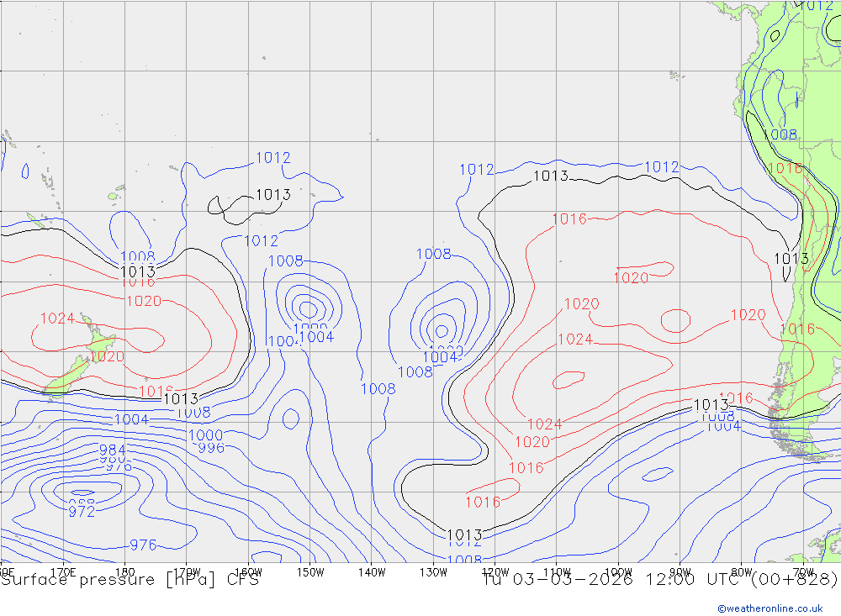Select the 'Surface pressure [hPa] CFS' title
The width and height of the screenshot is (841, 616).
130,580
